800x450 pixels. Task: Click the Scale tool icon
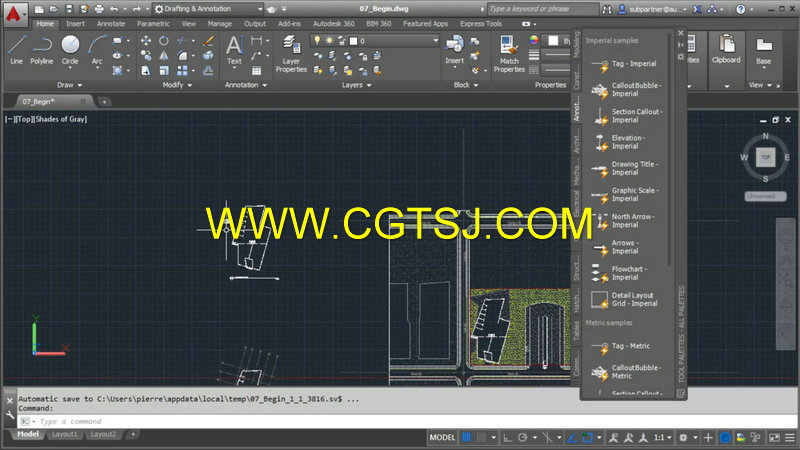(x=164, y=70)
